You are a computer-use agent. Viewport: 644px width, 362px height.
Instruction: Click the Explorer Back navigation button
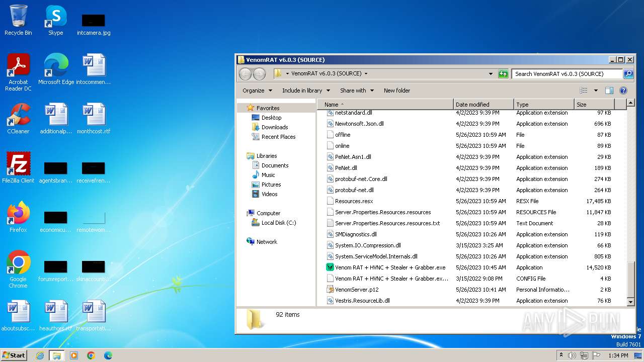pyautogui.click(x=245, y=74)
